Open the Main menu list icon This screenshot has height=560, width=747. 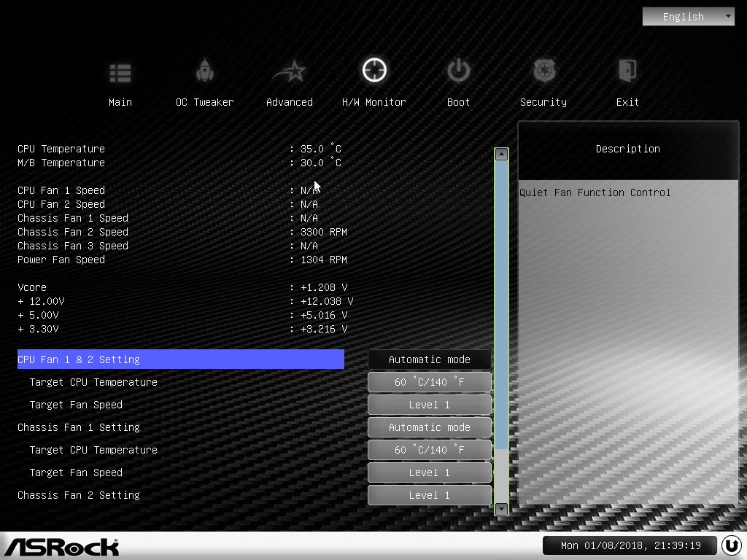point(120,73)
